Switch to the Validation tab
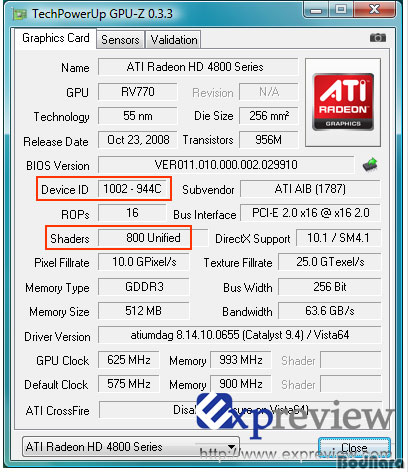Viewport: 408px width, 472px height. [x=174, y=40]
